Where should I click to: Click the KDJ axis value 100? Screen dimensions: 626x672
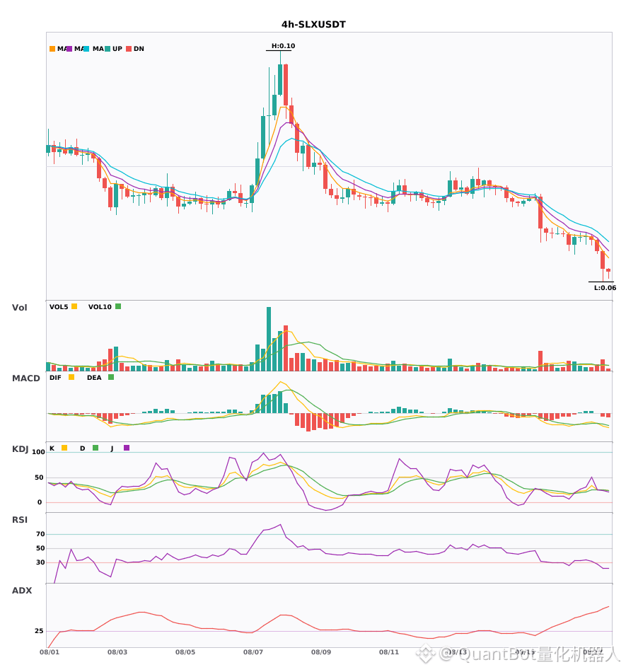39,452
